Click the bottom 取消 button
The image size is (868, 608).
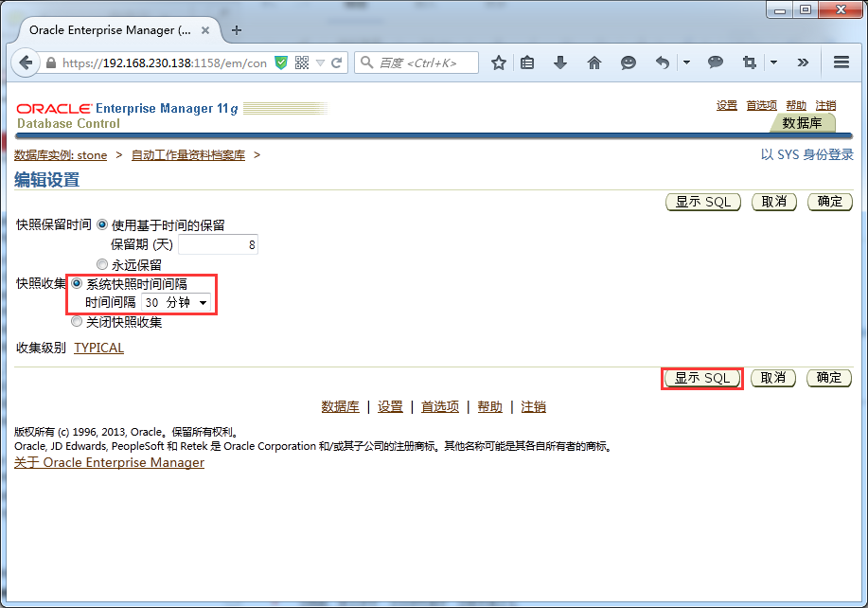(x=772, y=378)
